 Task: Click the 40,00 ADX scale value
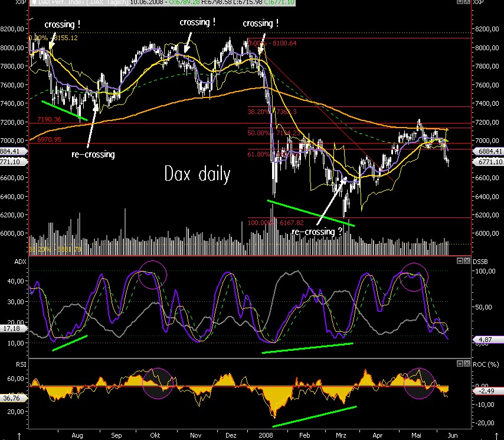[x=16, y=281]
